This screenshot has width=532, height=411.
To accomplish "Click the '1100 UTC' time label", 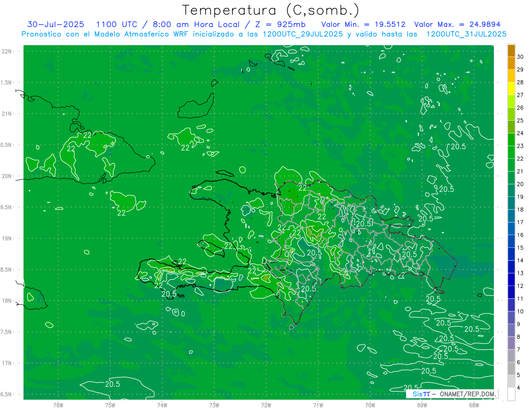I will [x=117, y=24].
